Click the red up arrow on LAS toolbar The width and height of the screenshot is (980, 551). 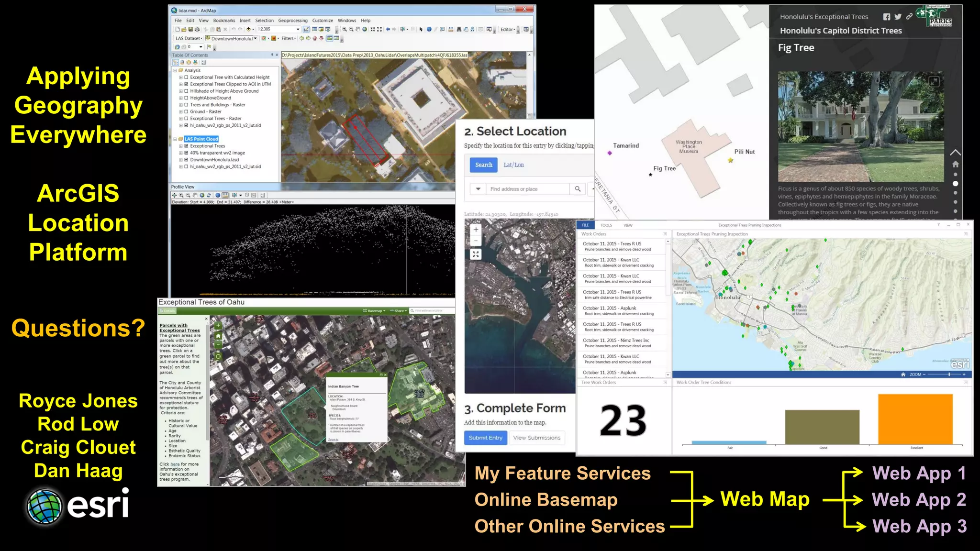pos(315,38)
